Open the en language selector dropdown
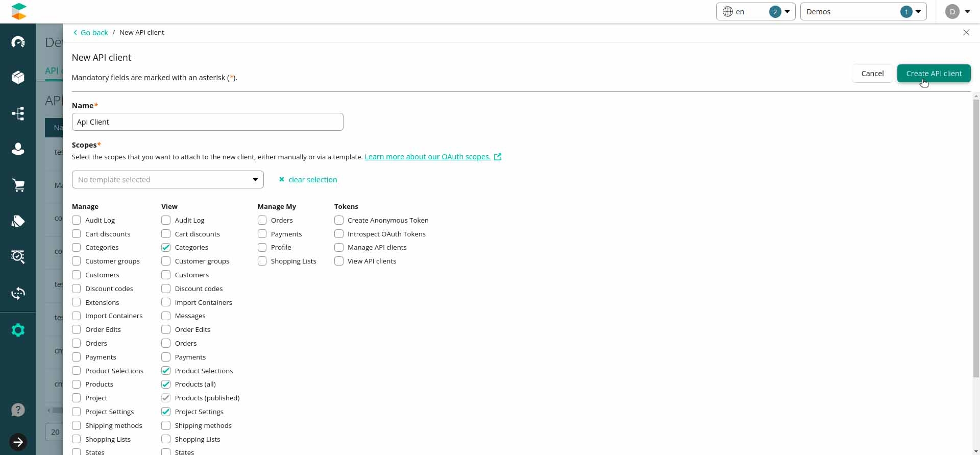 pos(755,12)
